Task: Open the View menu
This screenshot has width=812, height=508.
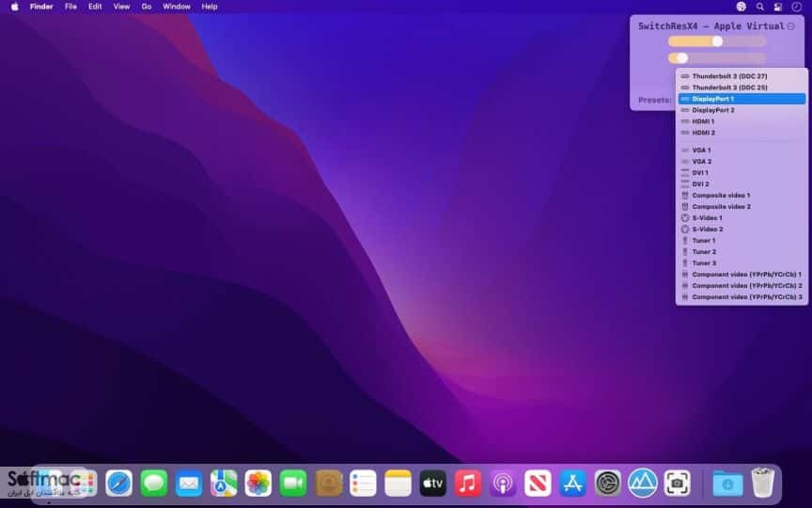Action: (x=121, y=7)
